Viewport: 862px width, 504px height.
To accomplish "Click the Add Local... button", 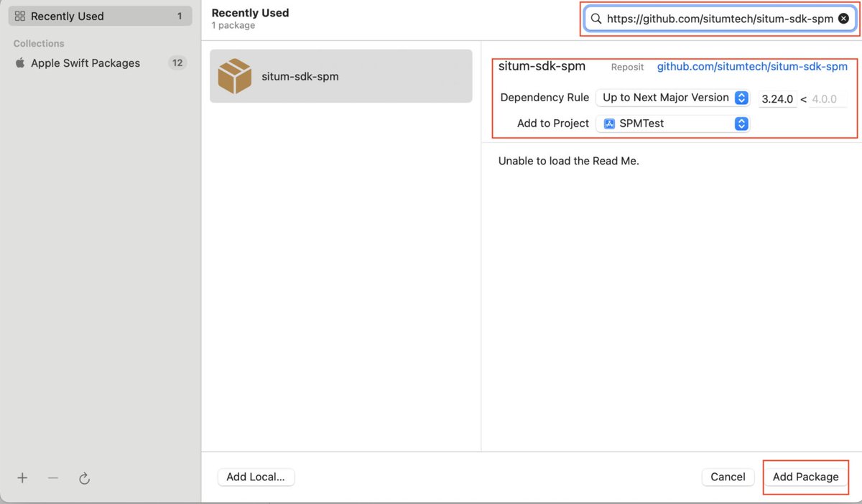I will 256,477.
